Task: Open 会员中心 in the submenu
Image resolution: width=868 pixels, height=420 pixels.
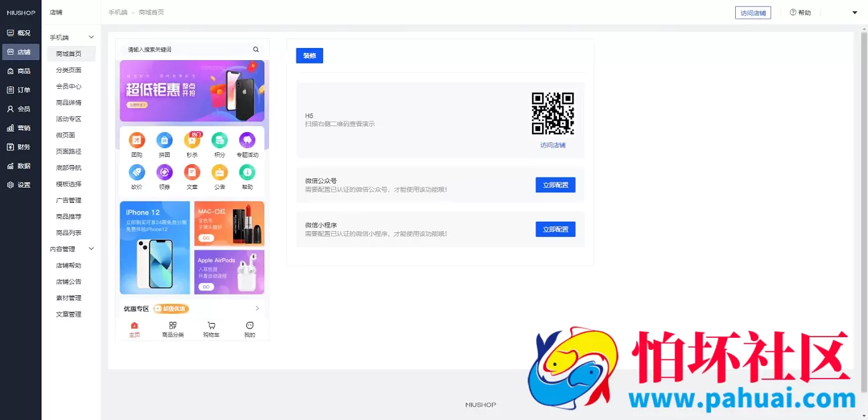Action: tap(69, 86)
